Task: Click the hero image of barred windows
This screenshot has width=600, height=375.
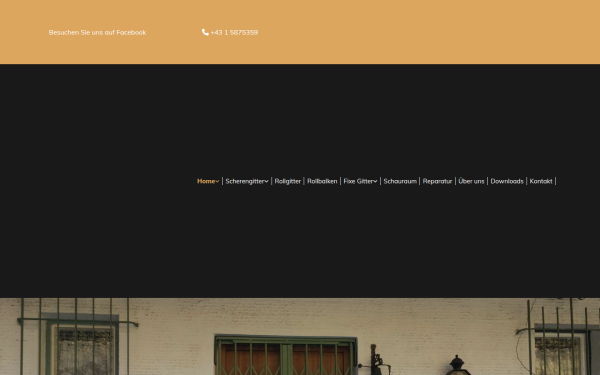Action: pyautogui.click(x=300, y=336)
